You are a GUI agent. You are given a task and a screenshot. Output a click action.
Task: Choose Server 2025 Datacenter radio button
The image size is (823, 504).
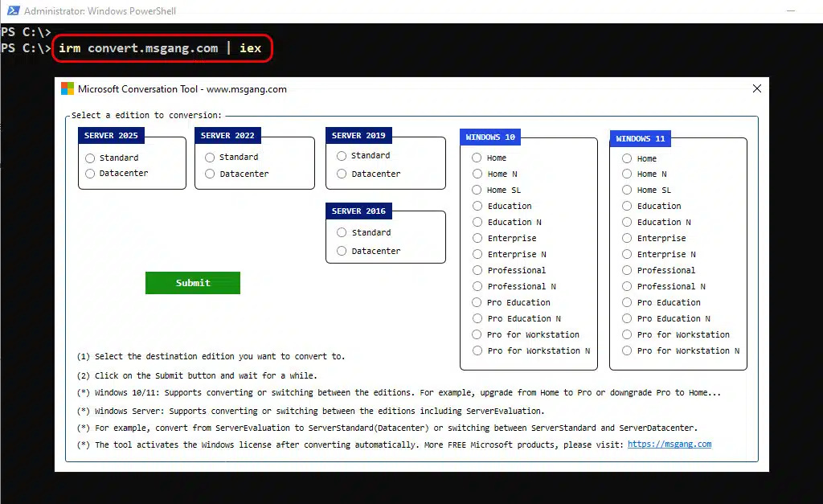click(x=91, y=174)
